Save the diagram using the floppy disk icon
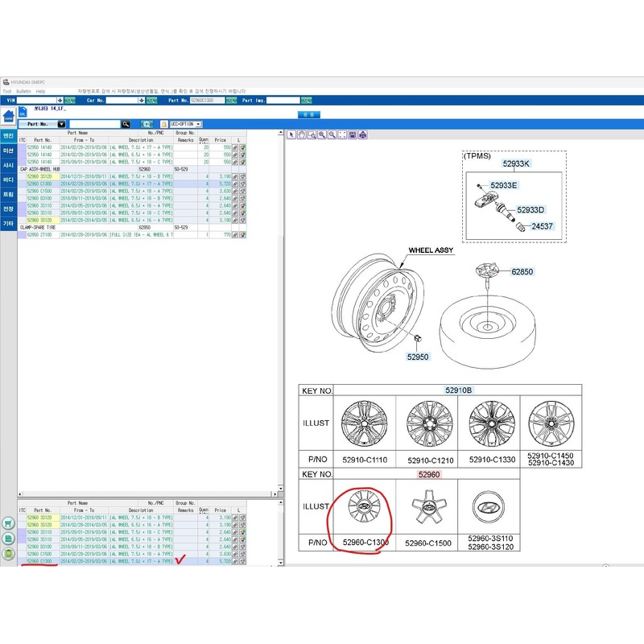 click(x=353, y=134)
